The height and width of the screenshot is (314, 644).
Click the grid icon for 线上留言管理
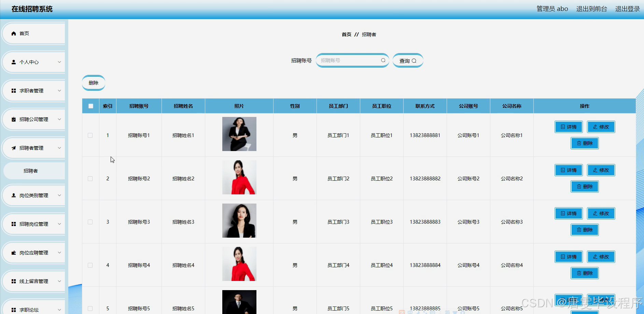pos(14,281)
